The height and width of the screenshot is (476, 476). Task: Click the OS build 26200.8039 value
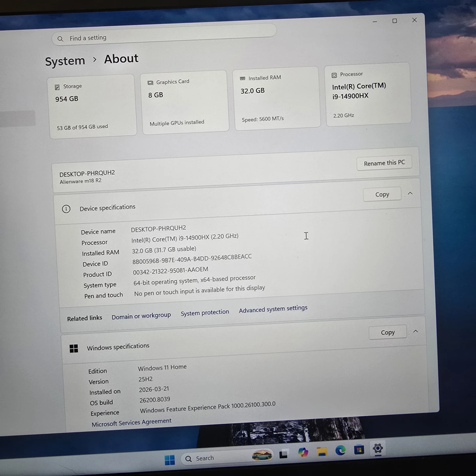pos(155,400)
